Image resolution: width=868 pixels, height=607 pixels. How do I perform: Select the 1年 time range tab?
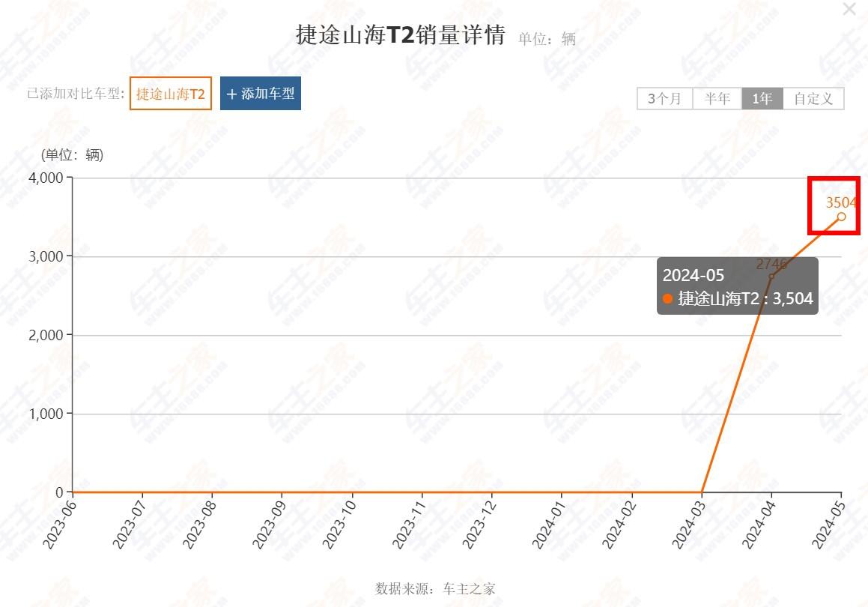point(762,99)
